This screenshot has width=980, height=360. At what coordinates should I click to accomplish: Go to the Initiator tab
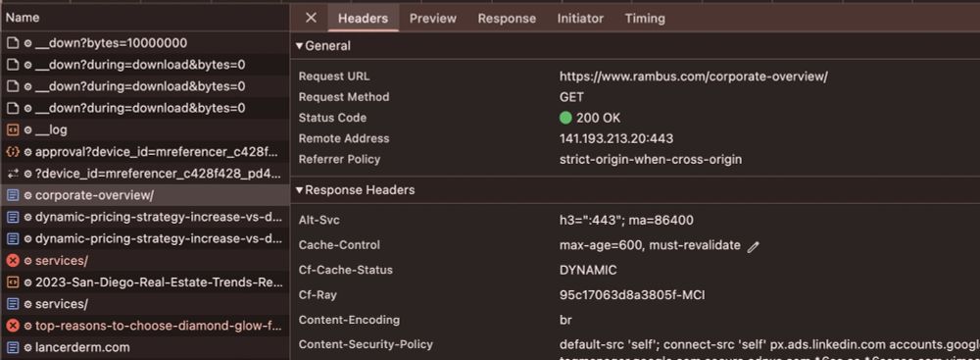(x=580, y=19)
